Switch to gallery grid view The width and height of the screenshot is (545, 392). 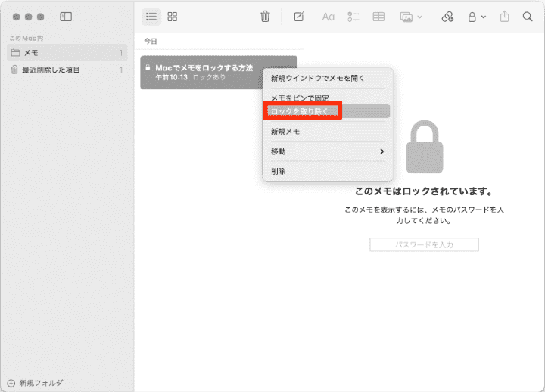pyautogui.click(x=173, y=17)
